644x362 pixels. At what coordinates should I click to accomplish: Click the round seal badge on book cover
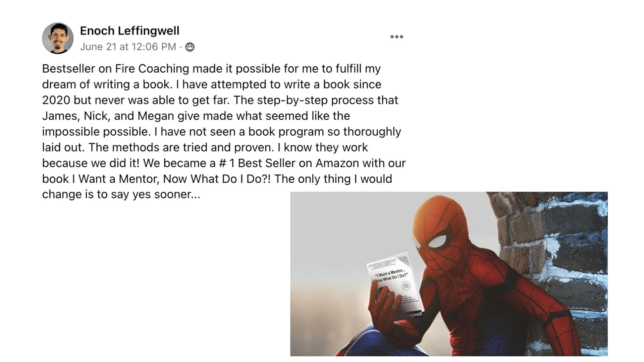coord(406,286)
